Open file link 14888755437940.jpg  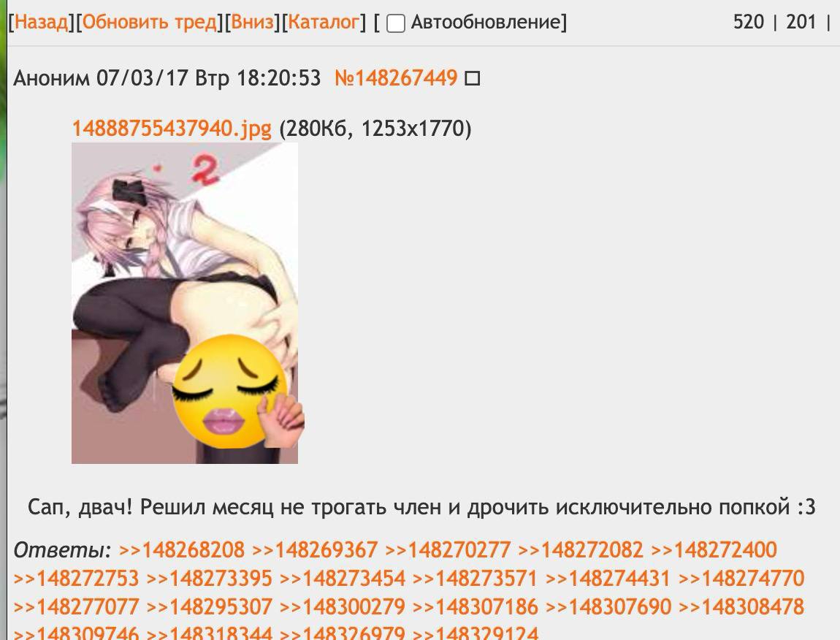[172, 129]
